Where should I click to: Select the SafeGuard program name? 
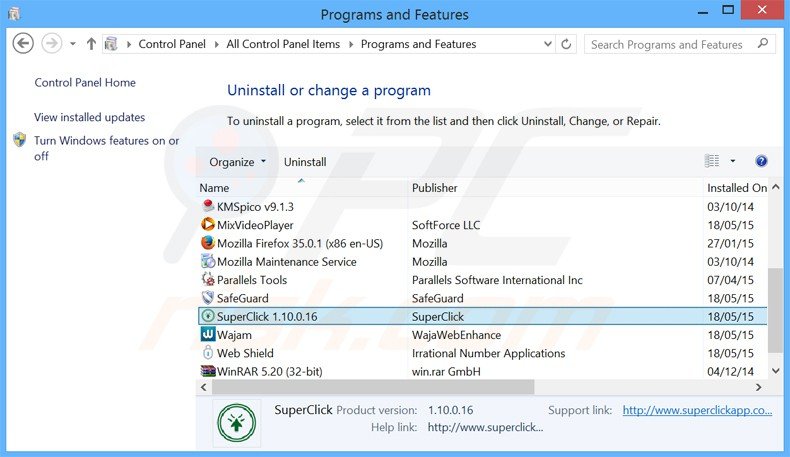(x=242, y=298)
